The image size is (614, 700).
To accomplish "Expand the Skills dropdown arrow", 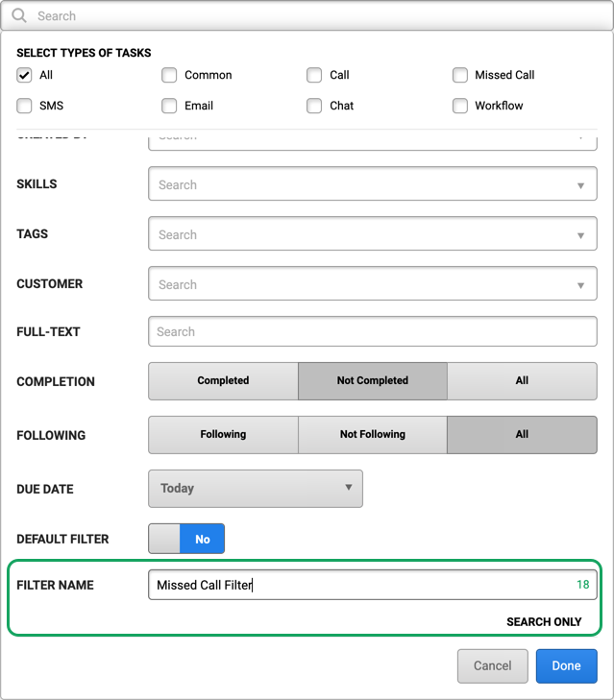I will [580, 185].
